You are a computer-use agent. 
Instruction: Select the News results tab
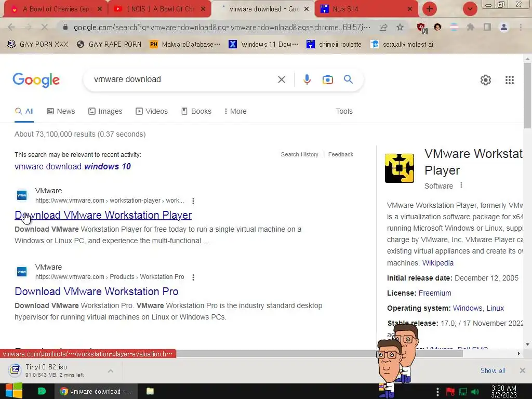61,111
